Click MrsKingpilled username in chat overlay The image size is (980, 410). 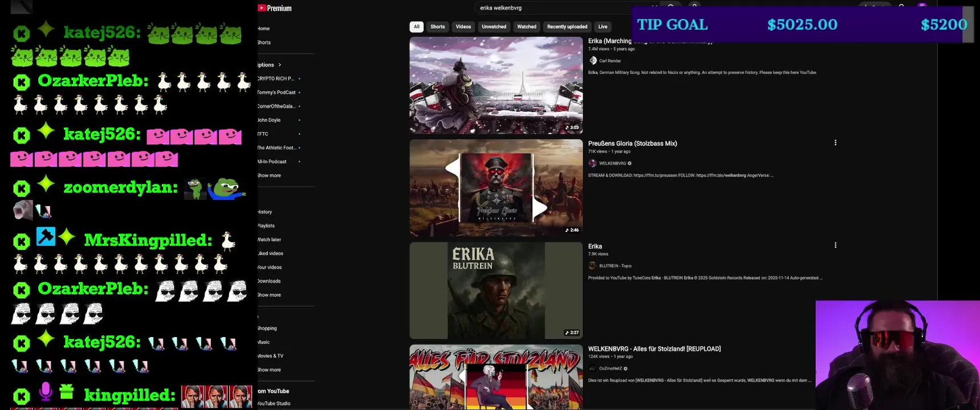pos(148,241)
